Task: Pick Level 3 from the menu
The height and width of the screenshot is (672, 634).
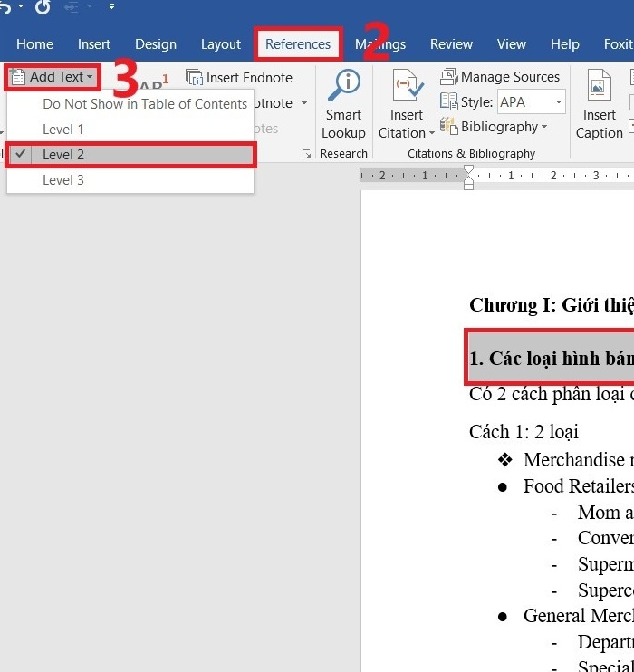Action: (63, 180)
